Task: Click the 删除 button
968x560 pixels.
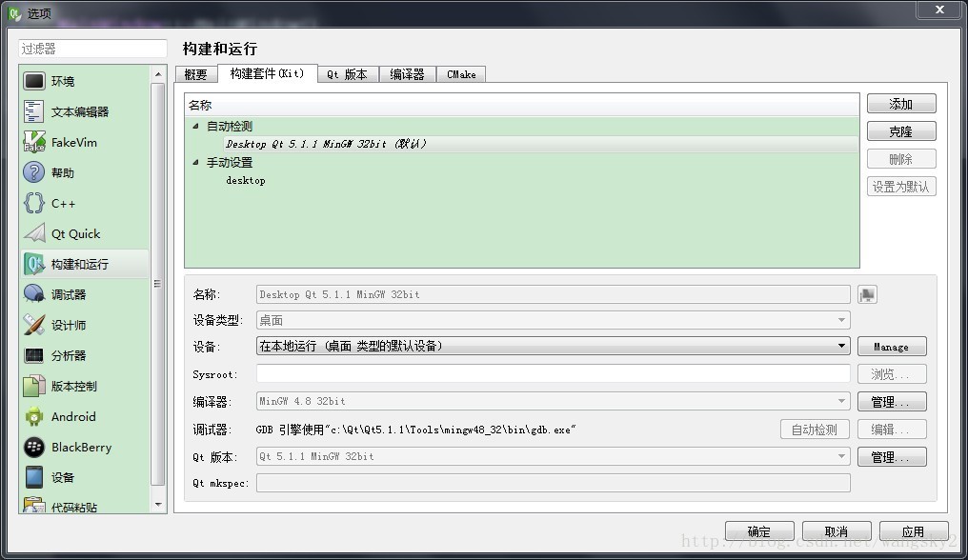Action: [x=901, y=159]
